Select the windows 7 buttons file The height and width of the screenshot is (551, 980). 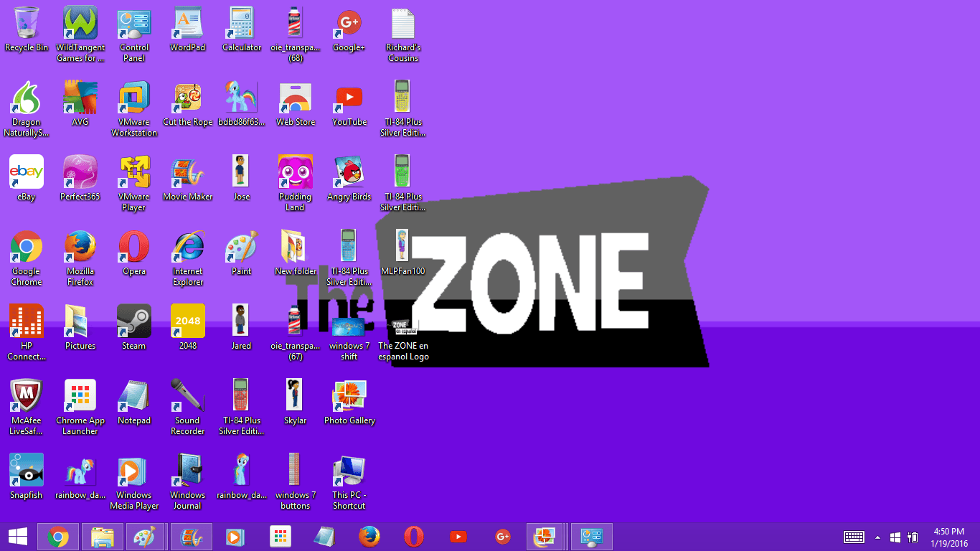tap(296, 483)
